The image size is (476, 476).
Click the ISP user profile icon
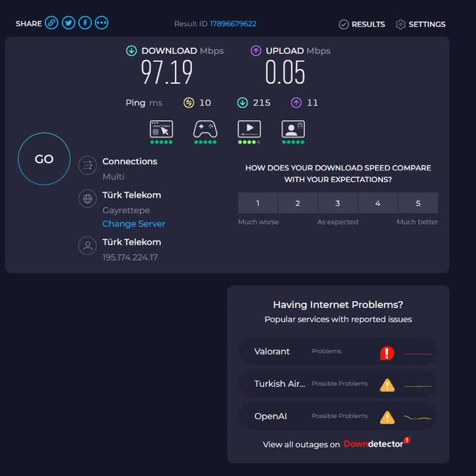87,245
